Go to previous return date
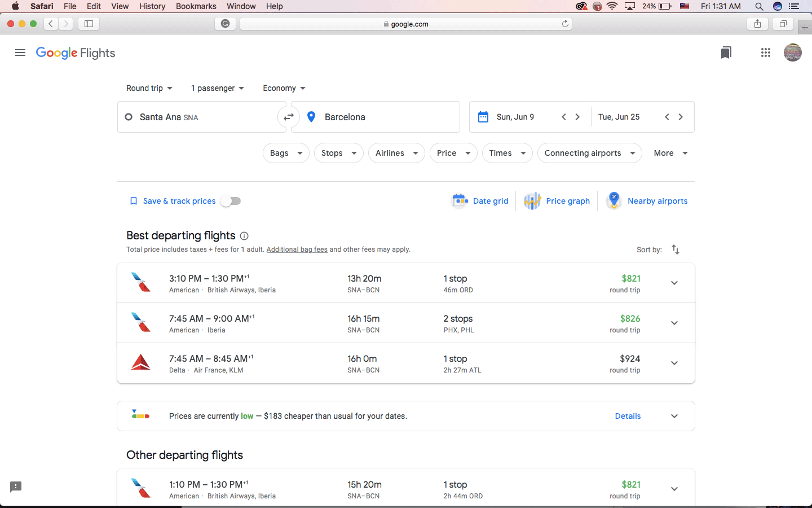Viewport: 812px width, 508px height. pyautogui.click(x=667, y=117)
